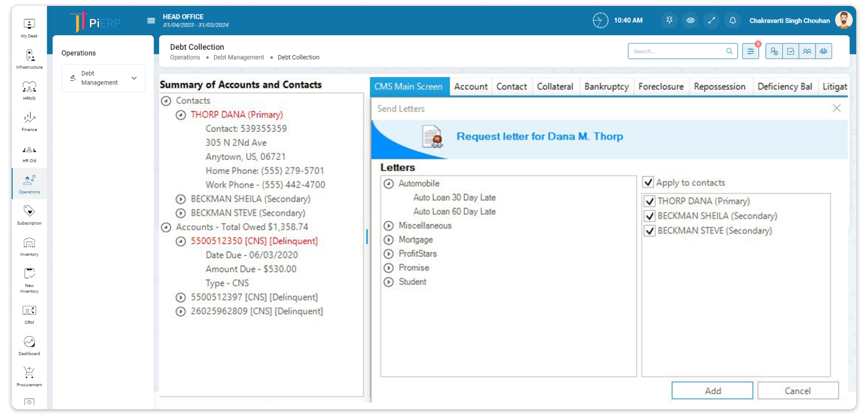The image size is (868, 415).
Task: Click the pin icon in header
Action: point(669,20)
